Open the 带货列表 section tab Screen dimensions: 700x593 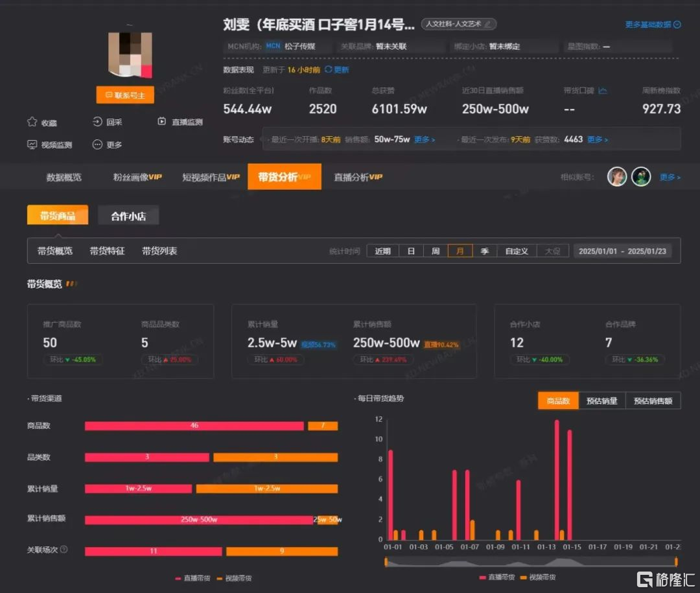tap(159, 251)
